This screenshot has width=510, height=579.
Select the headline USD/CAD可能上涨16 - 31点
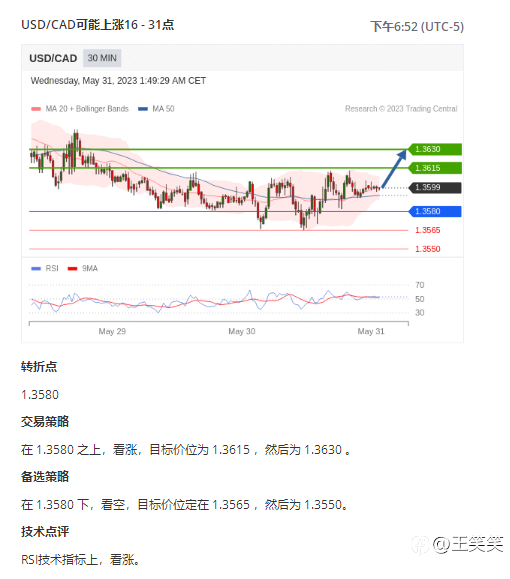coord(97,25)
